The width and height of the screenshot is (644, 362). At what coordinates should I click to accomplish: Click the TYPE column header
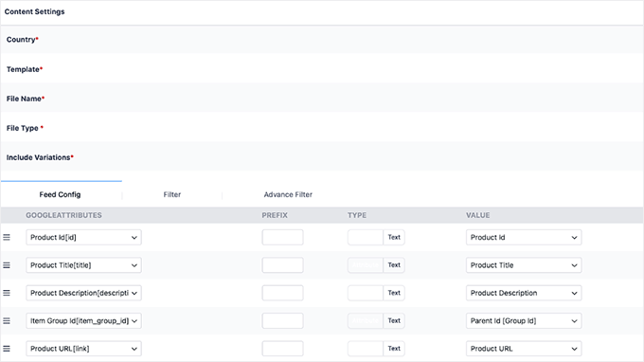357,215
